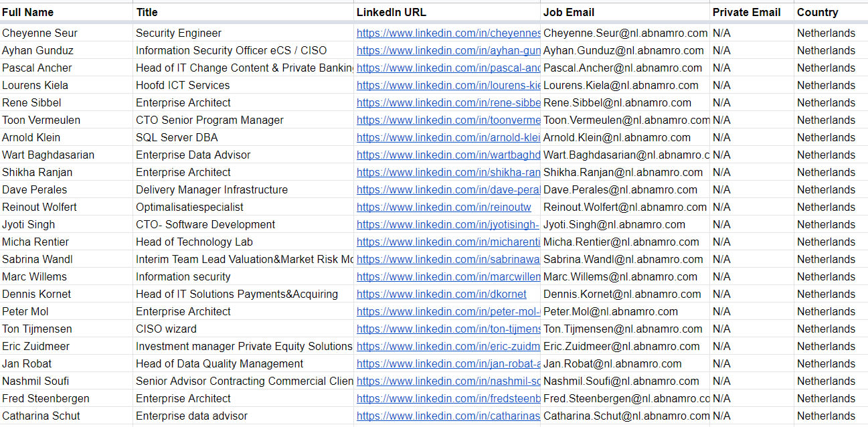Select email Jyoti.Singh@nl.abnamro.com
868x427 pixels.
[625, 224]
